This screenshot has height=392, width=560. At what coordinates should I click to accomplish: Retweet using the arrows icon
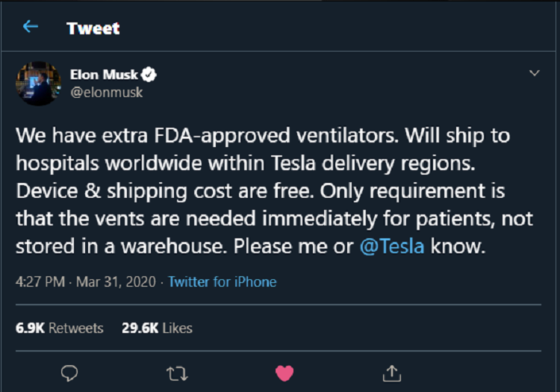(x=176, y=372)
